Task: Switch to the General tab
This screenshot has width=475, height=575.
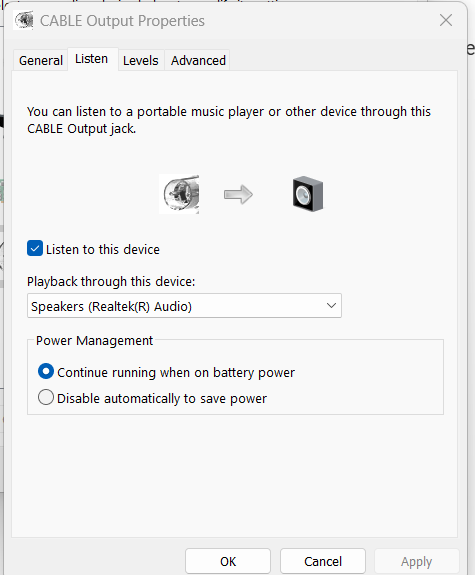Action: click(x=41, y=61)
